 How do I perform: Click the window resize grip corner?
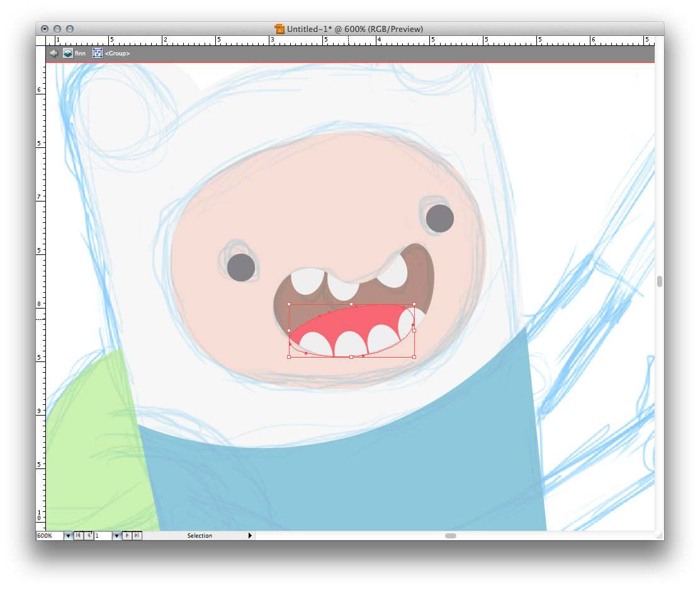(x=659, y=536)
